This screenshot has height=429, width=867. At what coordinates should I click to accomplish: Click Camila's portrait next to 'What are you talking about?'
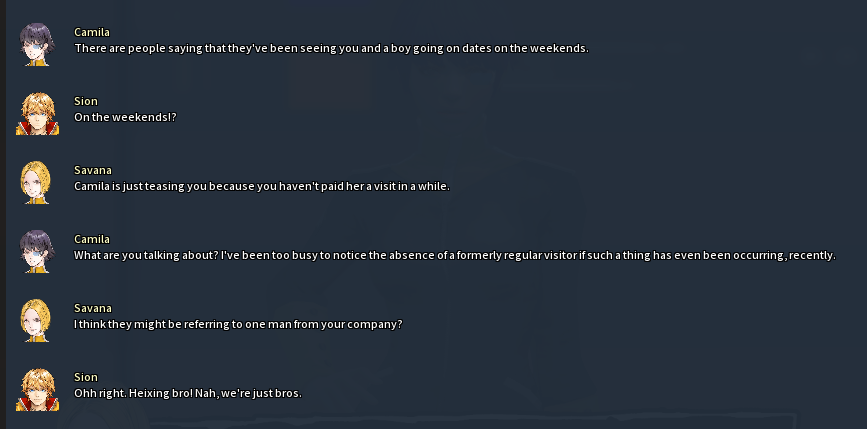(x=37, y=251)
